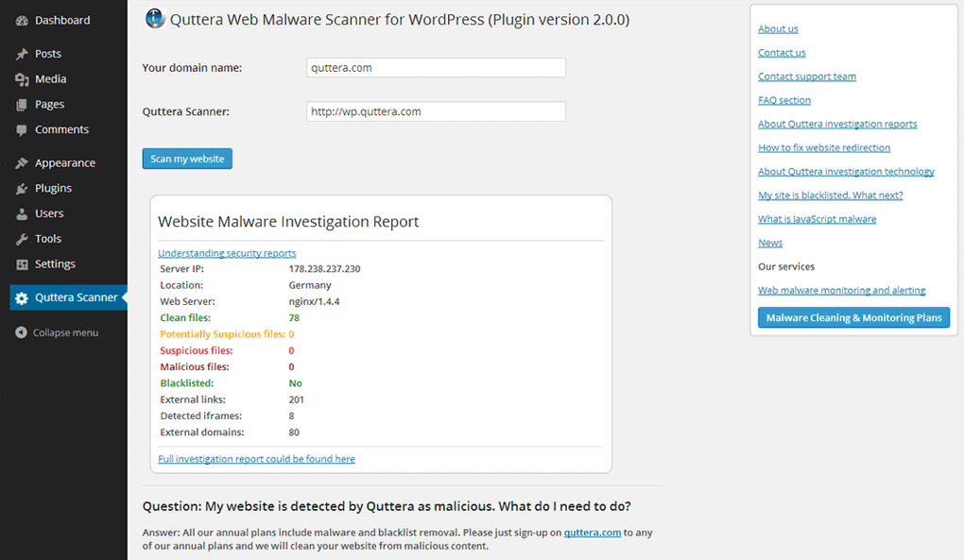Open the full investigation report link
This screenshot has height=560, width=964.
(256, 459)
